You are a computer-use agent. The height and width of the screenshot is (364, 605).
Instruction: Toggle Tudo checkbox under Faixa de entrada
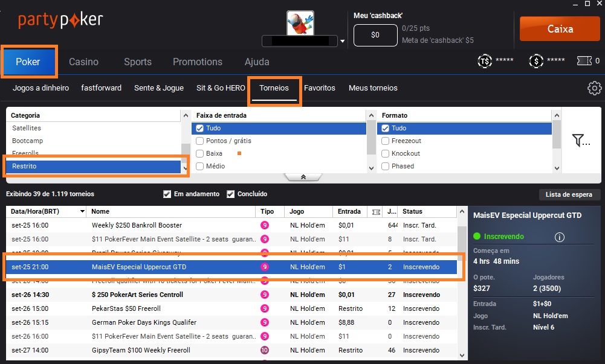(x=199, y=128)
